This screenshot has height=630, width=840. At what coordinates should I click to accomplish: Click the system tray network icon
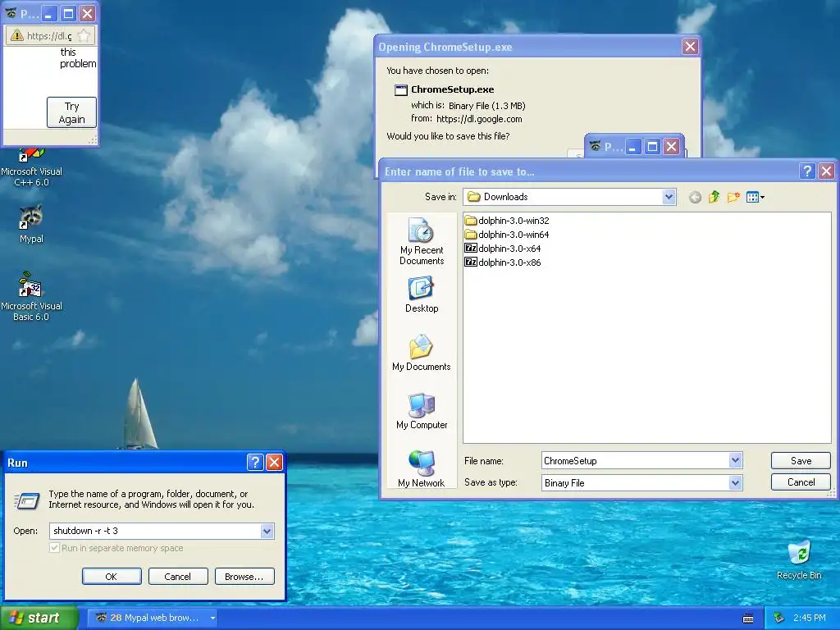779,618
